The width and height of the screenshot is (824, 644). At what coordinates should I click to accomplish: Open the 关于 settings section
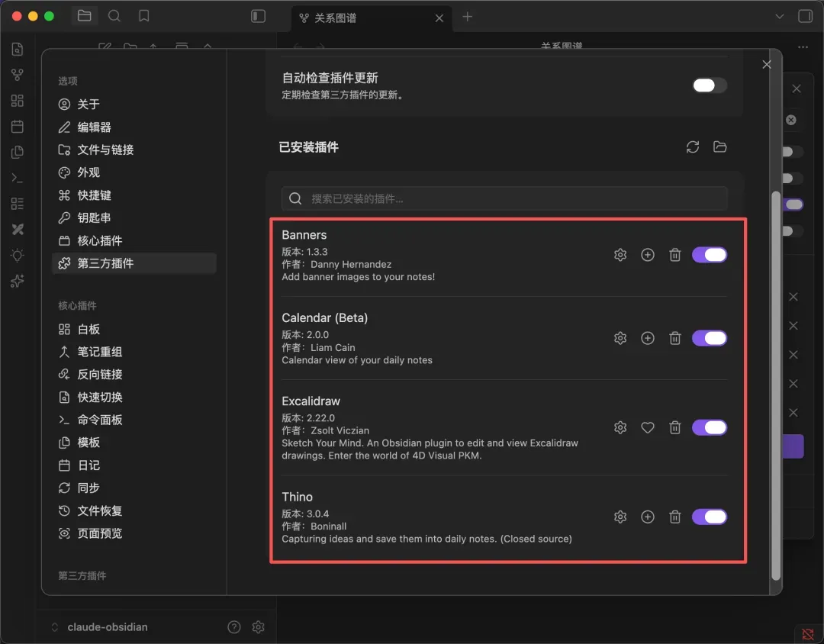pos(134,104)
